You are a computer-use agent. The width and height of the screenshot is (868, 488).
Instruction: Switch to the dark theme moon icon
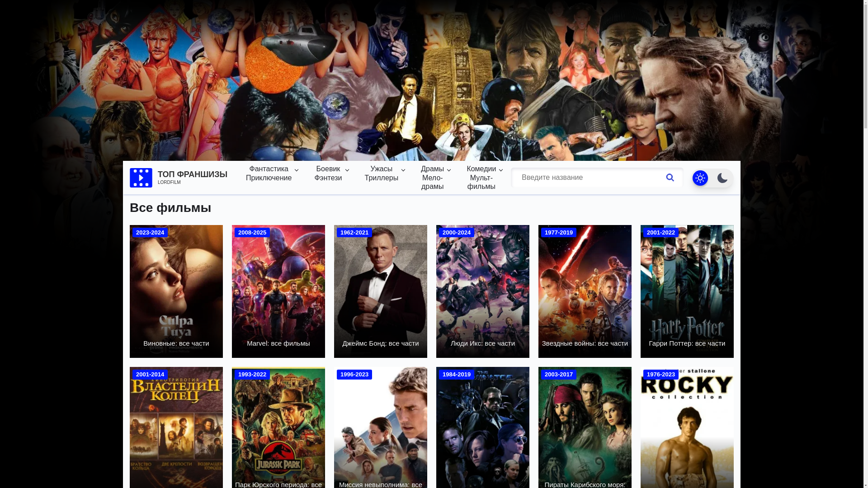722,178
